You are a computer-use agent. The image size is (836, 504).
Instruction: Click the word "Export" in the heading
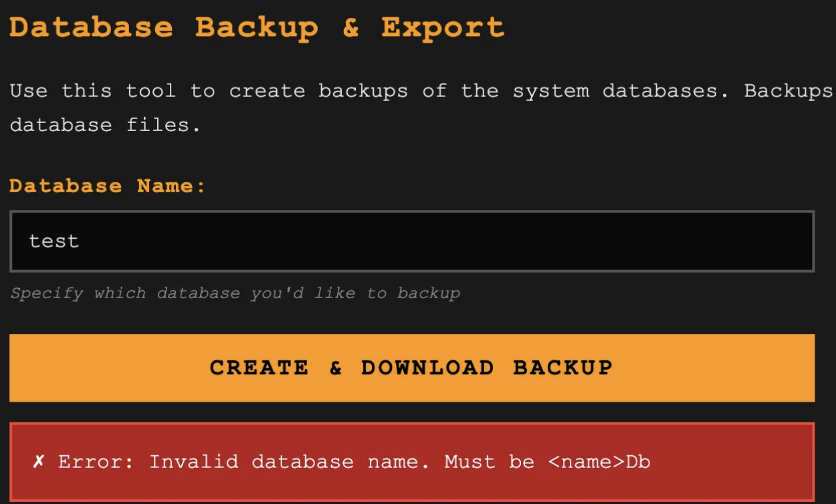coord(442,28)
